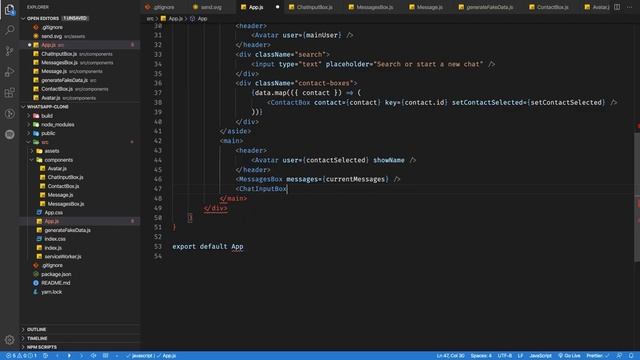This screenshot has height=360, width=640.
Task: Open Avatar.js in the components folder tree
Action: pos(57,169)
